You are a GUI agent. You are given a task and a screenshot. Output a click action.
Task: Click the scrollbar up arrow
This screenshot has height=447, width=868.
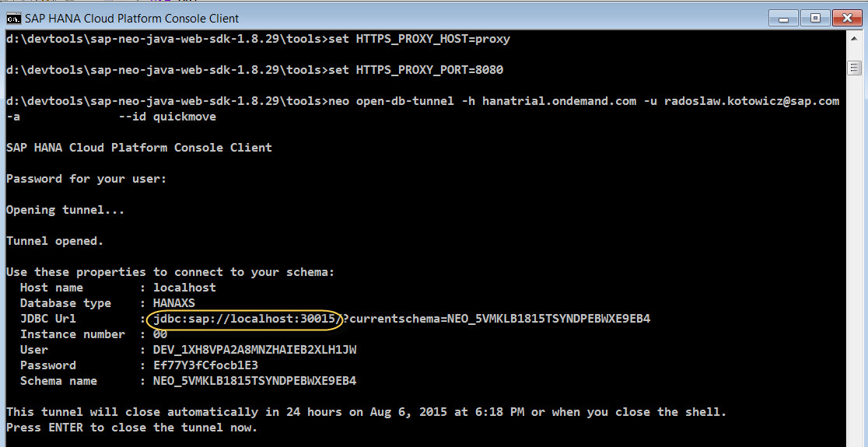click(x=855, y=40)
